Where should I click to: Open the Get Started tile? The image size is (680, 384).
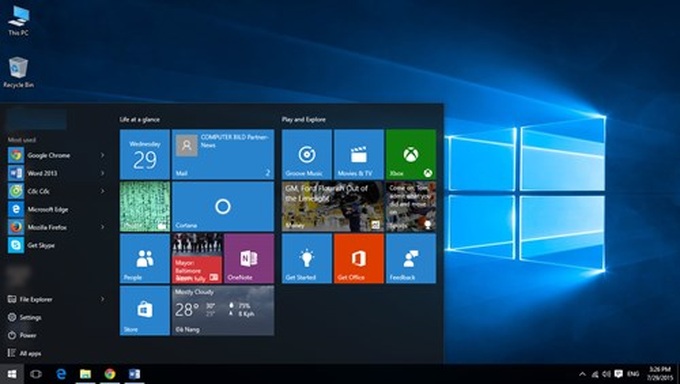point(307,259)
